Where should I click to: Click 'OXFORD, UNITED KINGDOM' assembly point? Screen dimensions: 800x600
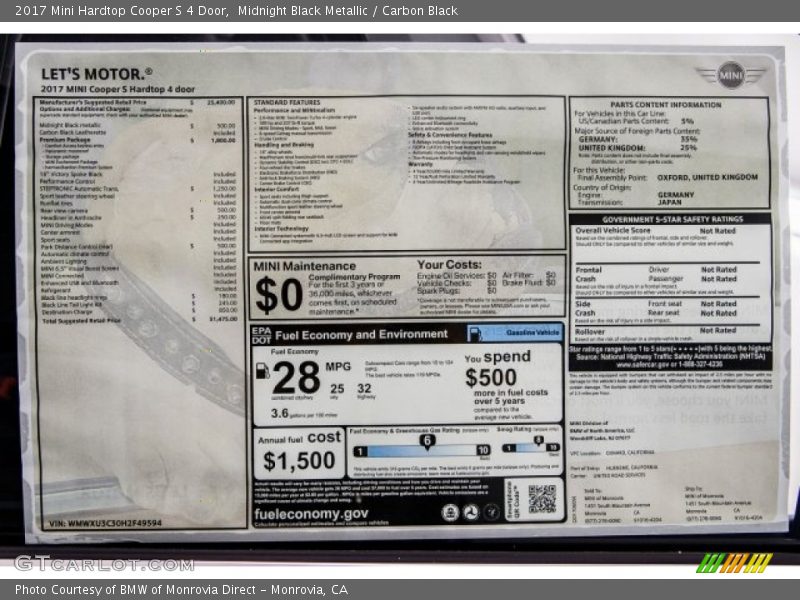coord(707,177)
